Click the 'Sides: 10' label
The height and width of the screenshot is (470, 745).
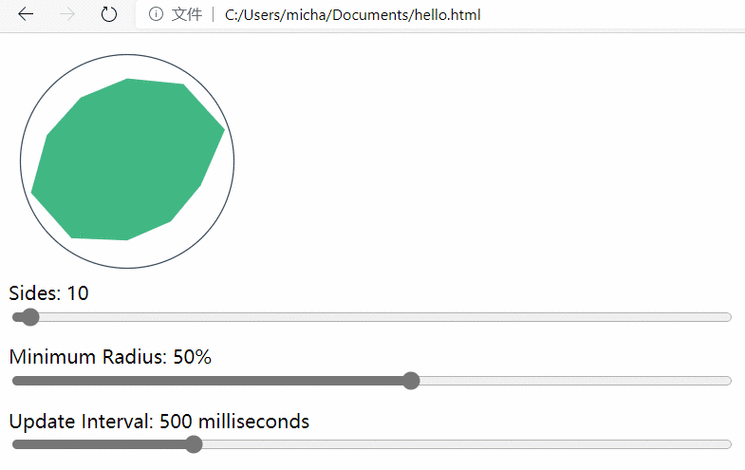click(49, 293)
